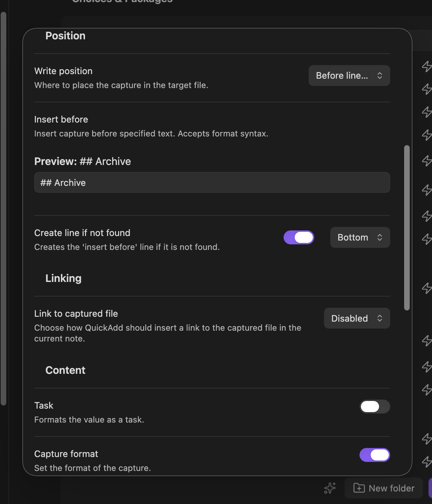This screenshot has width=432, height=504.
Task: Click the 'Linking' section heading
Action: pos(63,278)
